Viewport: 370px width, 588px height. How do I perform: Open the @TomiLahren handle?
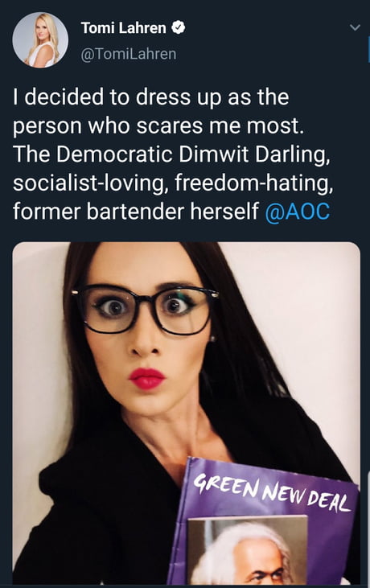point(129,54)
